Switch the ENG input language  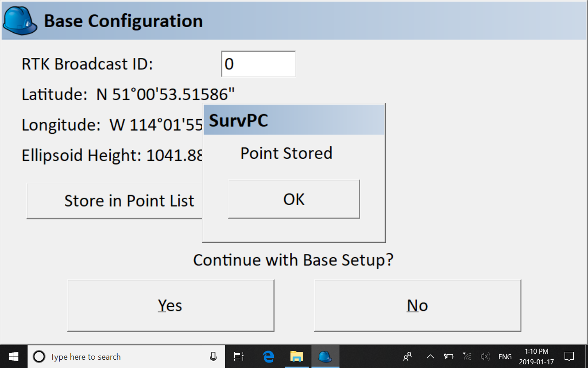(x=505, y=356)
